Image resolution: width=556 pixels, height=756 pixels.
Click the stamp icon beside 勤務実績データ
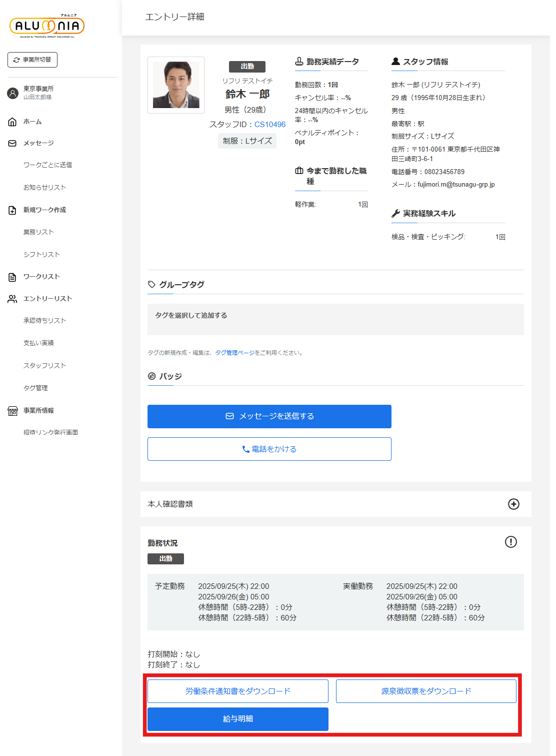coord(299,62)
